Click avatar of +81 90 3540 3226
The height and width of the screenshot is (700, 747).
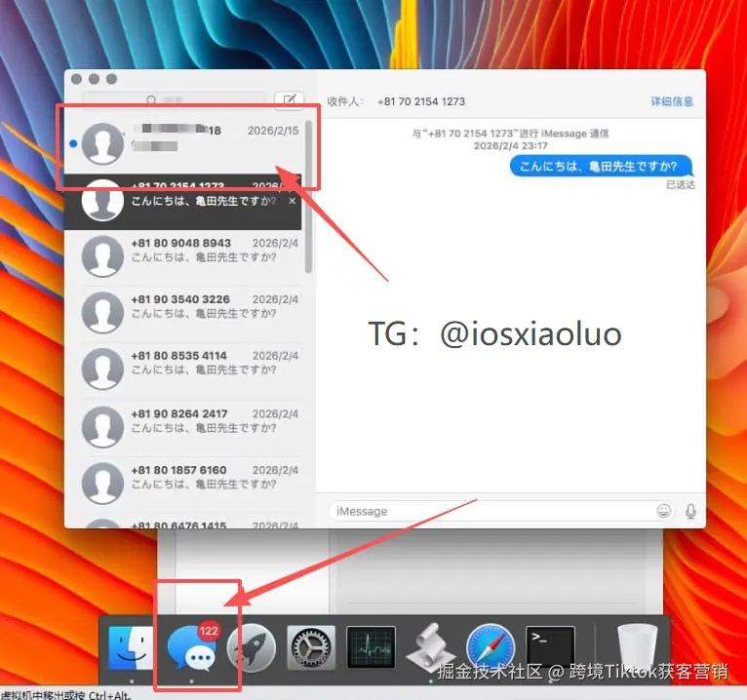(102, 313)
